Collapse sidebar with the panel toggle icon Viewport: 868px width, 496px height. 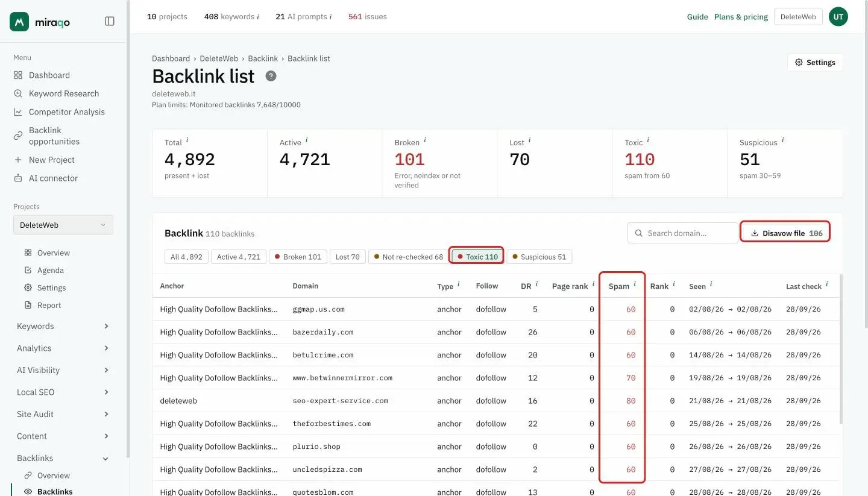click(110, 22)
